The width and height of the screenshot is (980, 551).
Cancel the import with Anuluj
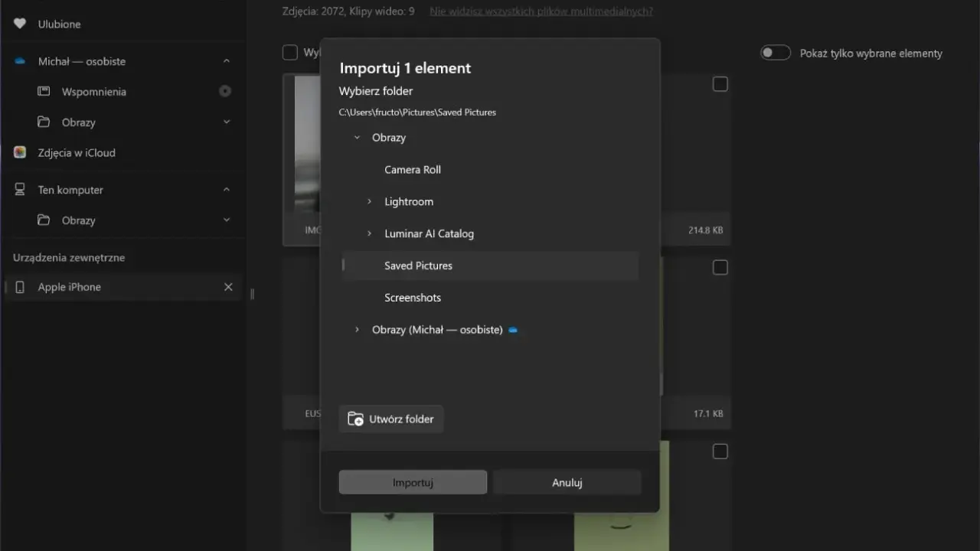[x=567, y=482]
